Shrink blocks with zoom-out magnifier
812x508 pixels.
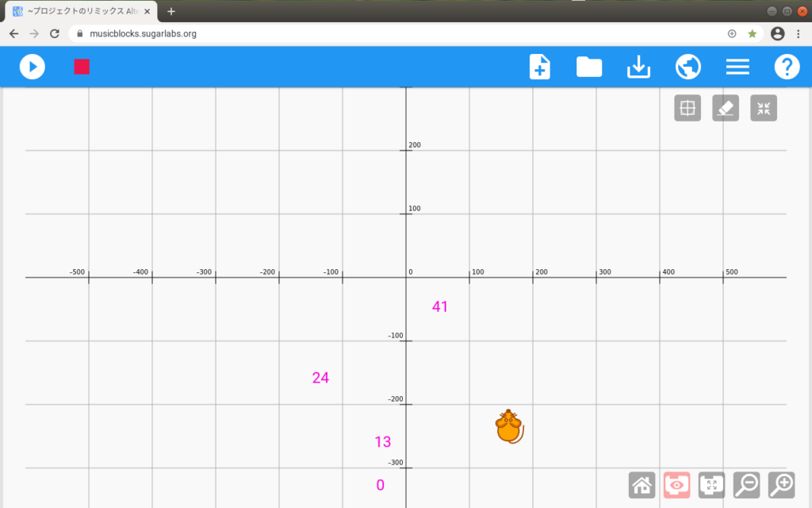[x=747, y=485]
